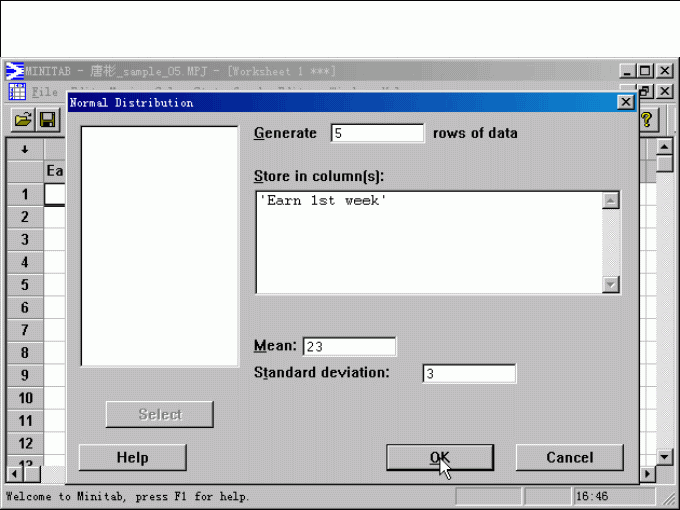The height and width of the screenshot is (510, 680).
Task: Click the Open file toolbar icon
Action: tap(23, 120)
